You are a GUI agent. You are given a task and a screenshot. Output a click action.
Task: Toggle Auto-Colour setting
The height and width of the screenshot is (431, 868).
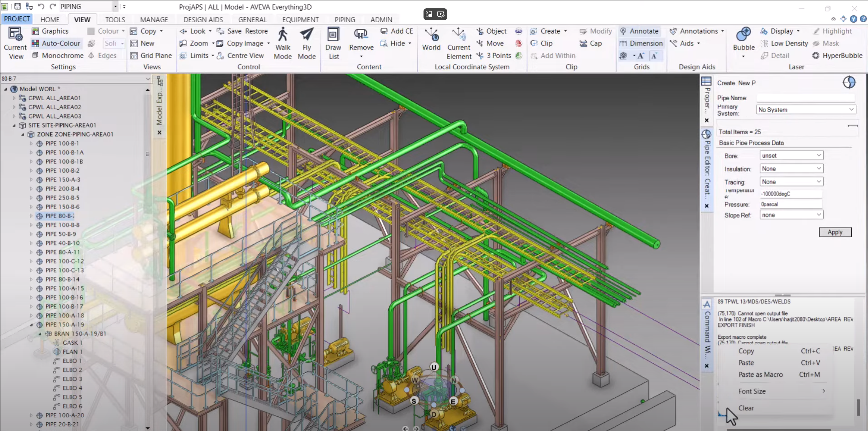[x=56, y=43]
